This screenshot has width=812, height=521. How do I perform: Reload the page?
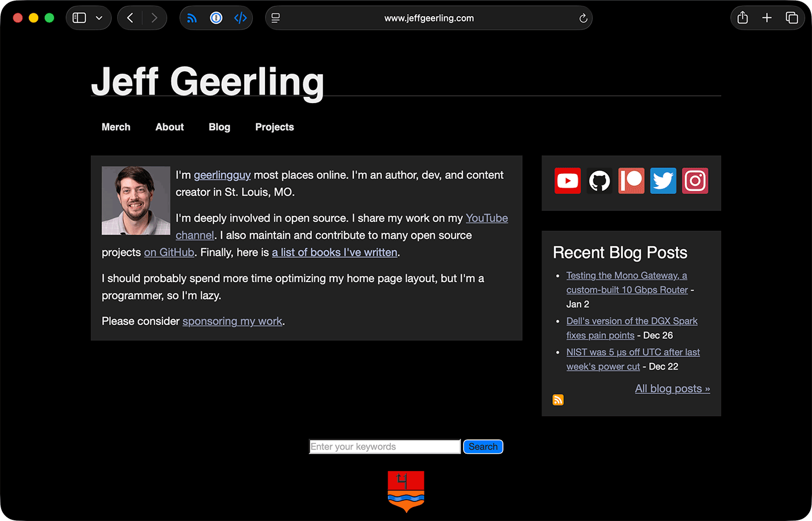pos(583,18)
